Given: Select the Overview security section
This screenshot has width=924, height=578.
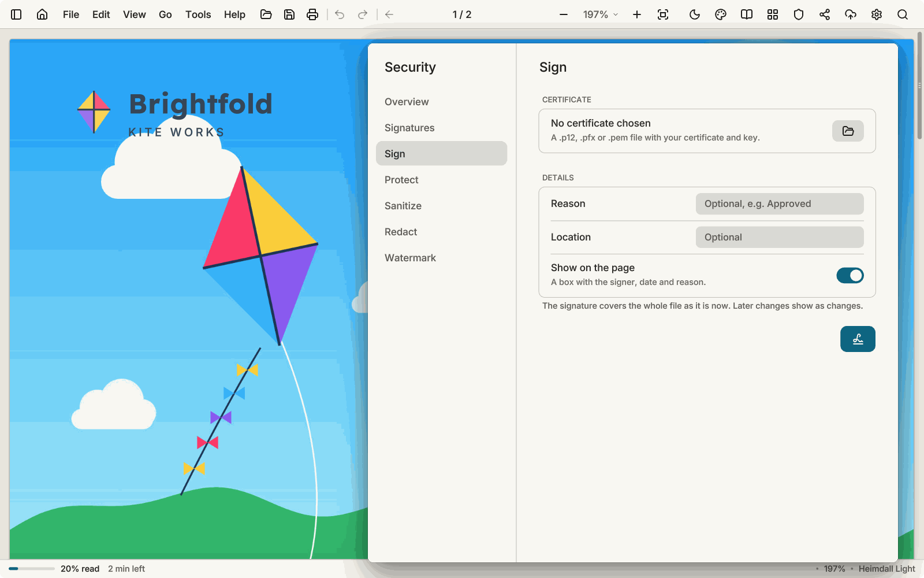Looking at the screenshot, I should (x=441, y=102).
